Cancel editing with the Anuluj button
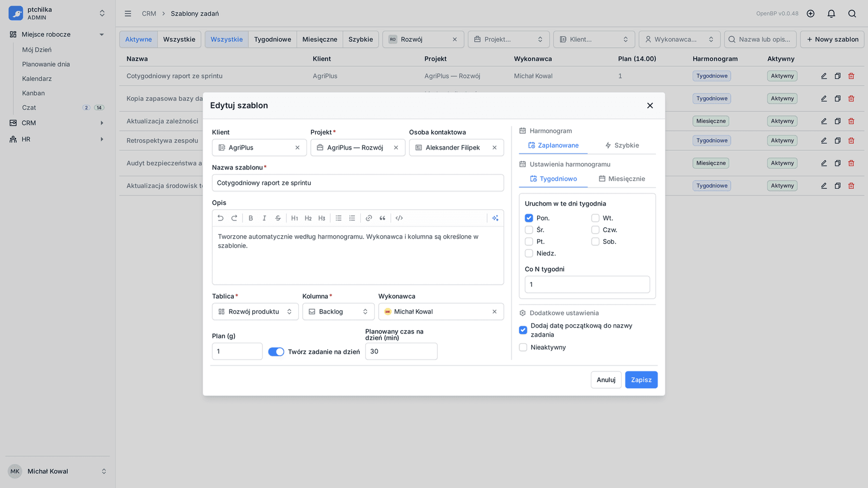 point(606,380)
